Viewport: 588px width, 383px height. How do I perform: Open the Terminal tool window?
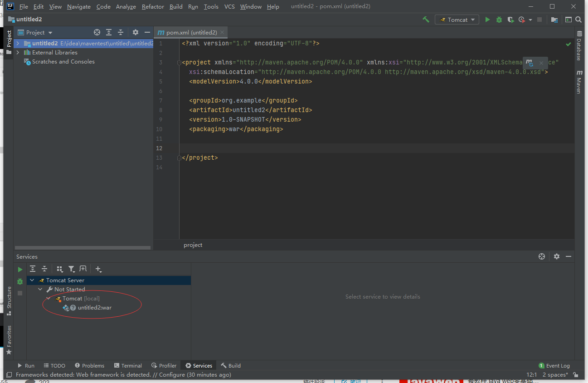click(x=128, y=365)
